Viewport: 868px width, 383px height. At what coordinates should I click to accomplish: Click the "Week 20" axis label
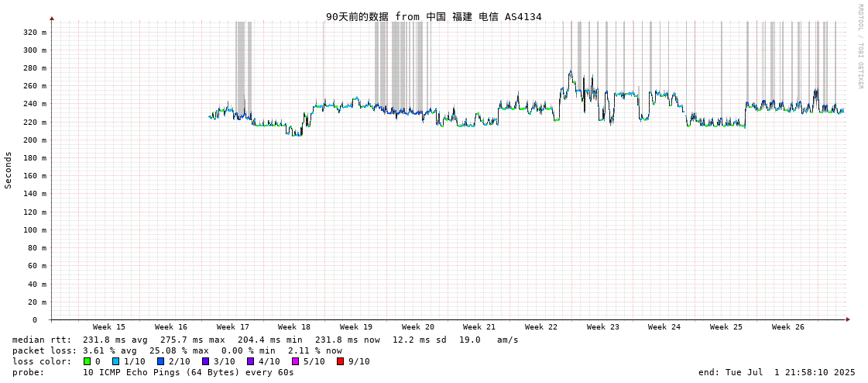(418, 327)
